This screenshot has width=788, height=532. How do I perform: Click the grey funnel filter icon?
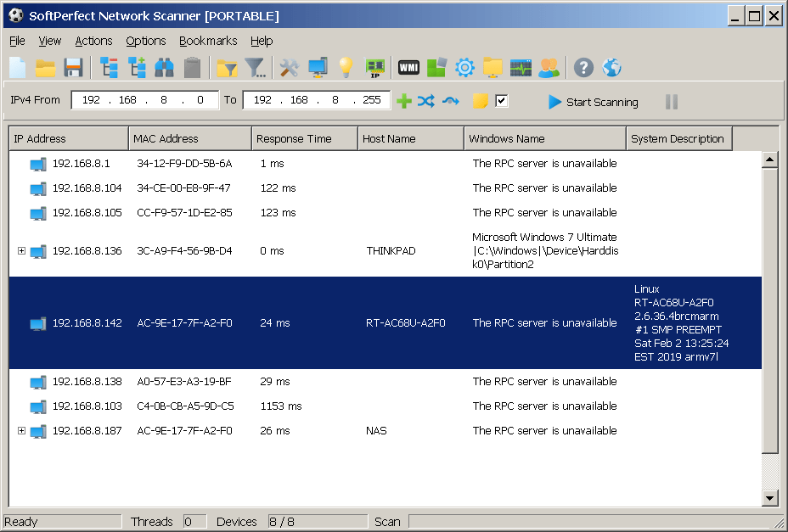pos(256,68)
